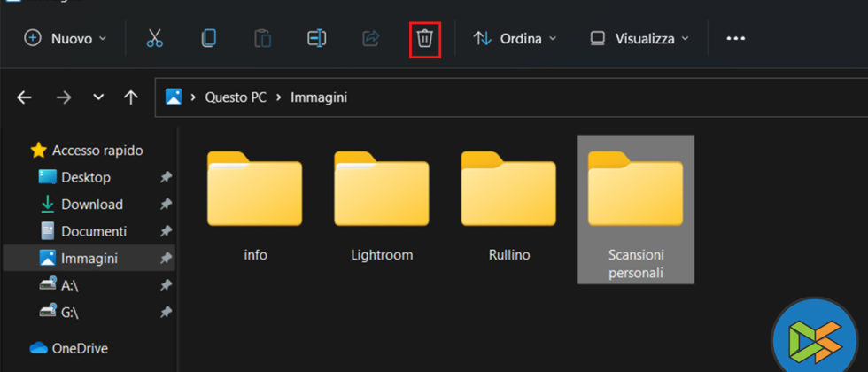This screenshot has width=868, height=372.
Task: Select the Lightroom folder
Action: tap(382, 189)
